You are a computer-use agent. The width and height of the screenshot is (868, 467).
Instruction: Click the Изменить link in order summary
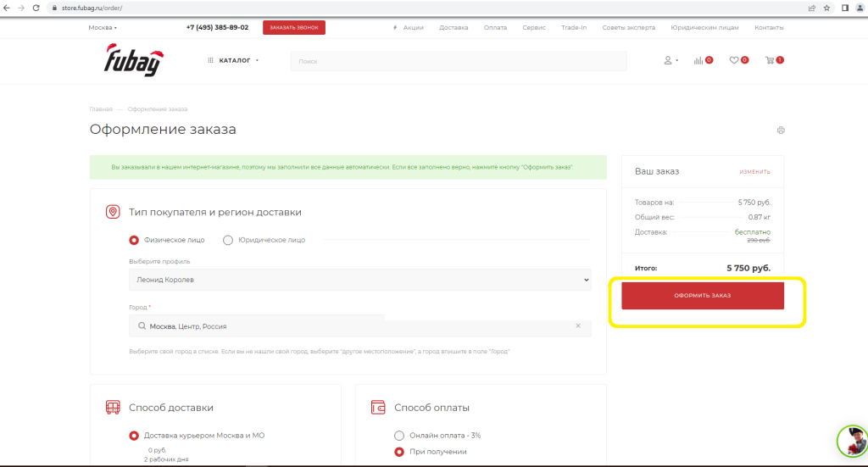(x=754, y=172)
